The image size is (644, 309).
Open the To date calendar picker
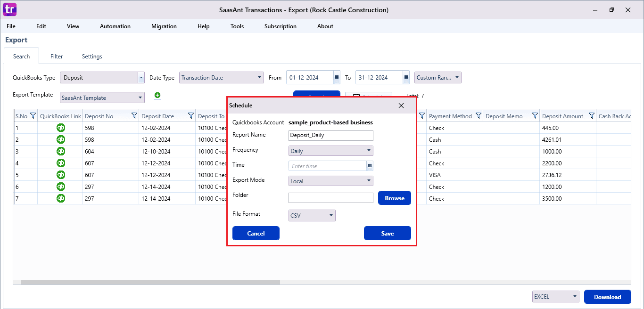[x=406, y=78]
